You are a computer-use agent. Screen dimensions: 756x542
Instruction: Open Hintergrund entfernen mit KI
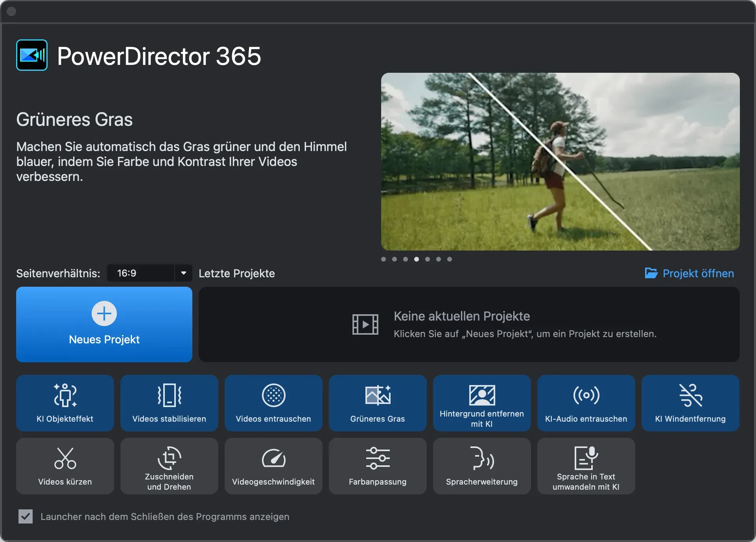coord(482,403)
